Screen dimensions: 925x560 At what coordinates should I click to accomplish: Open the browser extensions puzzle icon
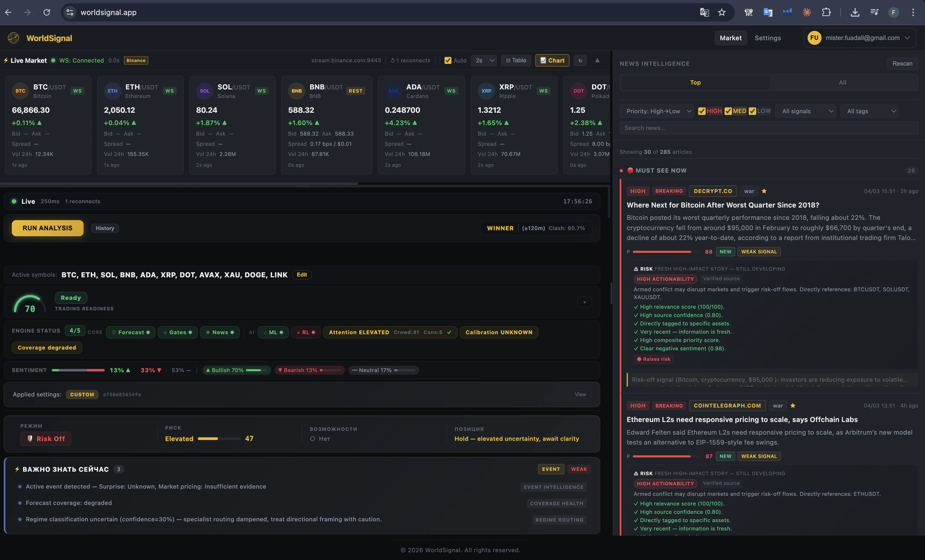(x=826, y=12)
